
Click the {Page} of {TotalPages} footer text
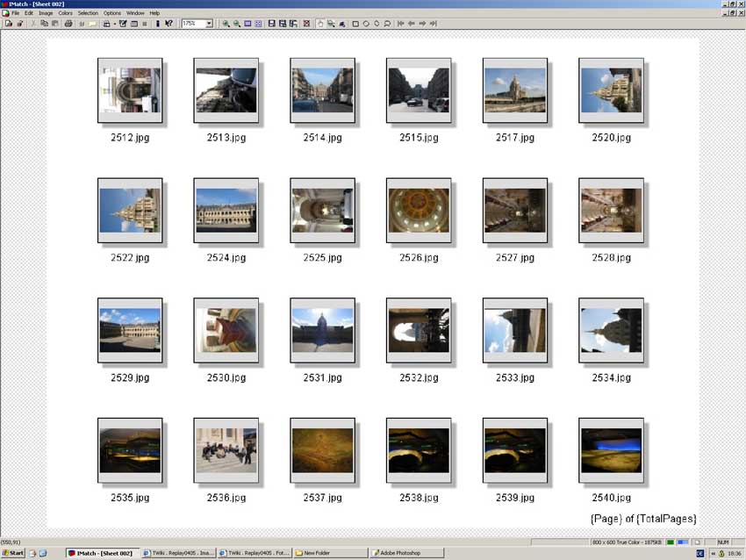click(643, 519)
